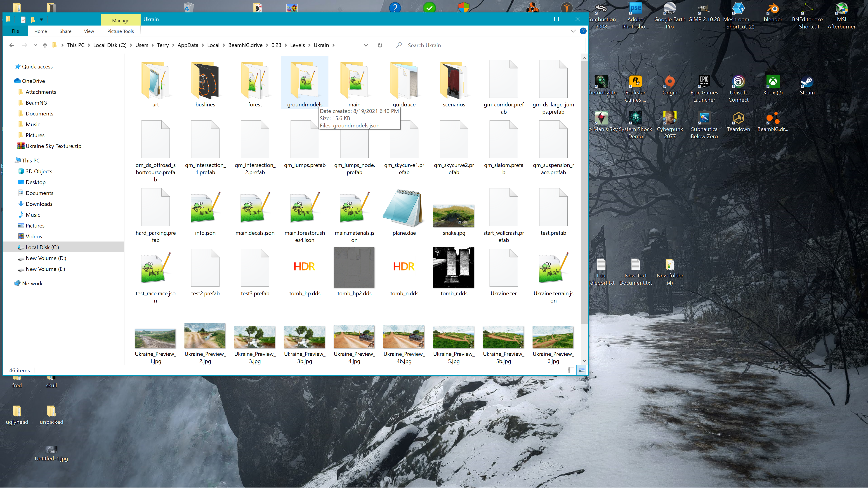
Task: Open the File menu
Action: (x=16, y=31)
